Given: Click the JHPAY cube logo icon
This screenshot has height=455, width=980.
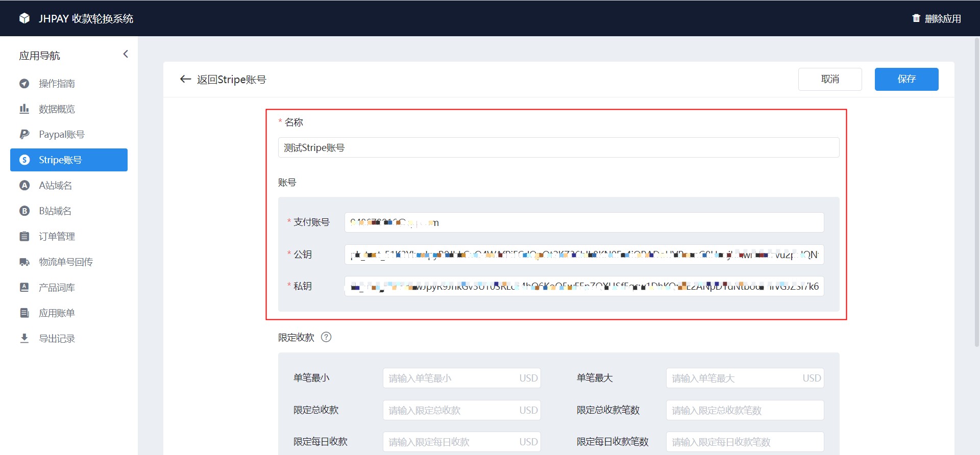Looking at the screenshot, I should (24, 18).
